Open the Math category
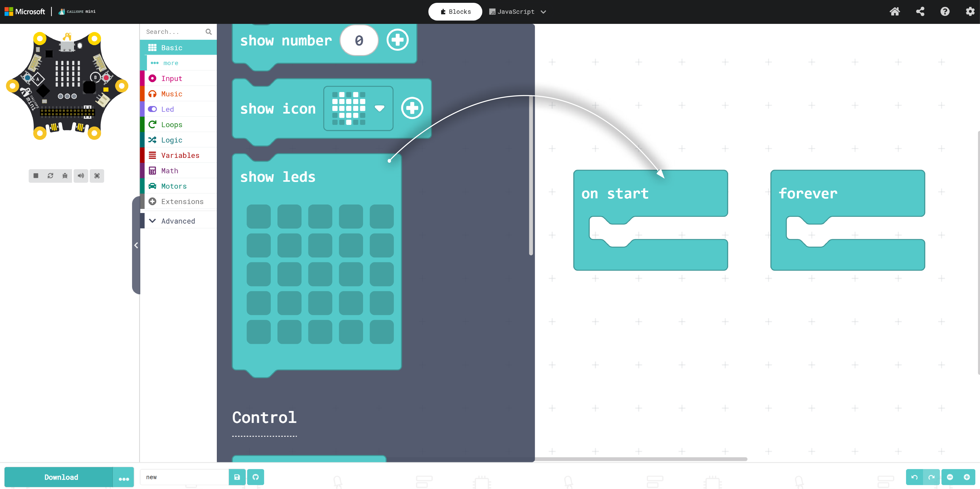This screenshot has width=980, height=489. [x=178, y=171]
